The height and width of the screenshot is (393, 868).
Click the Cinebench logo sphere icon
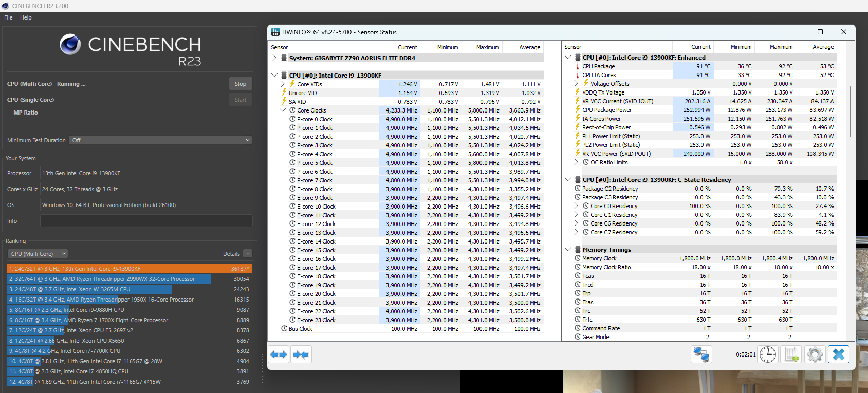70,45
